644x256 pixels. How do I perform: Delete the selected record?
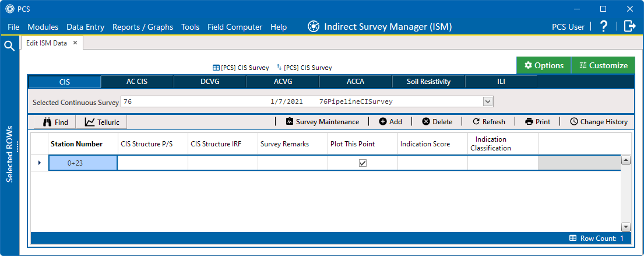(x=437, y=122)
